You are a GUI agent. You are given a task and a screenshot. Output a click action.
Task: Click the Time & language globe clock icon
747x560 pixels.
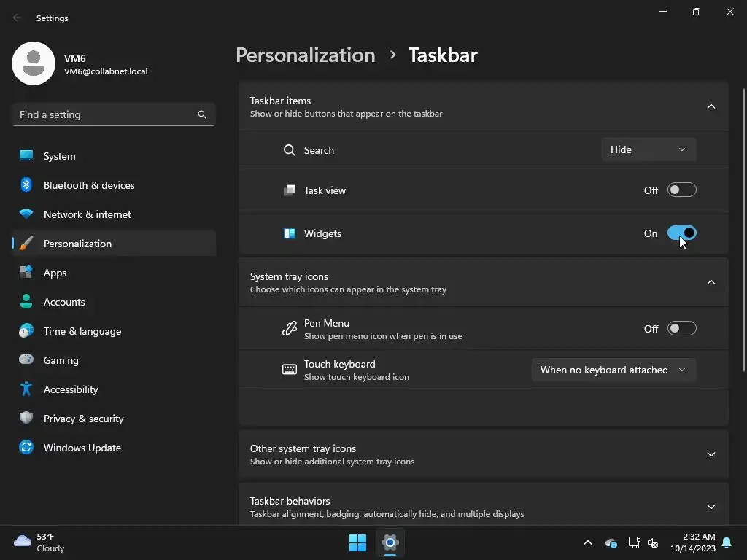pyautogui.click(x=26, y=331)
